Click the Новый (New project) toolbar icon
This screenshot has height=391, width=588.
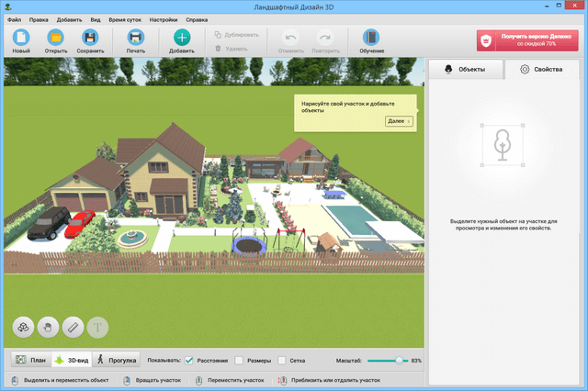pos(21,38)
